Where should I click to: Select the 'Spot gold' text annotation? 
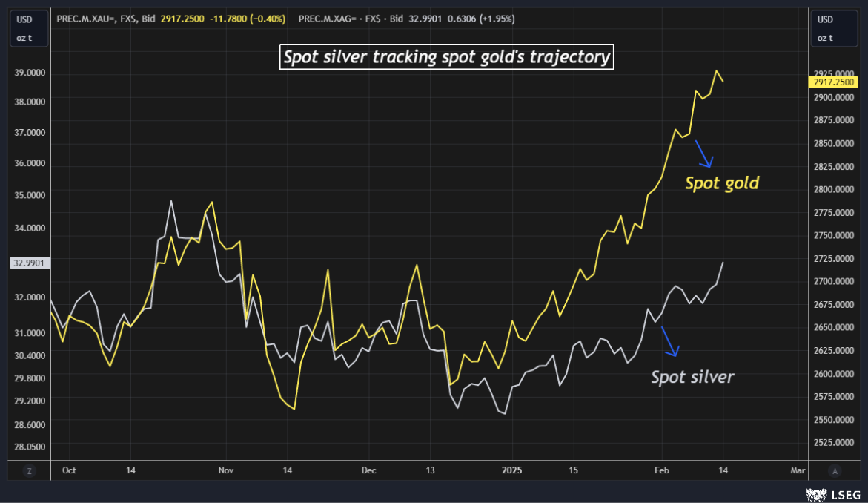[721, 183]
